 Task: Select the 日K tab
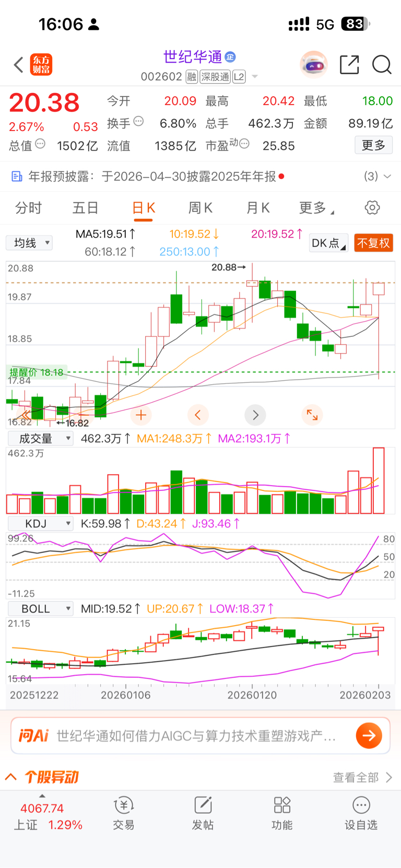(x=143, y=208)
